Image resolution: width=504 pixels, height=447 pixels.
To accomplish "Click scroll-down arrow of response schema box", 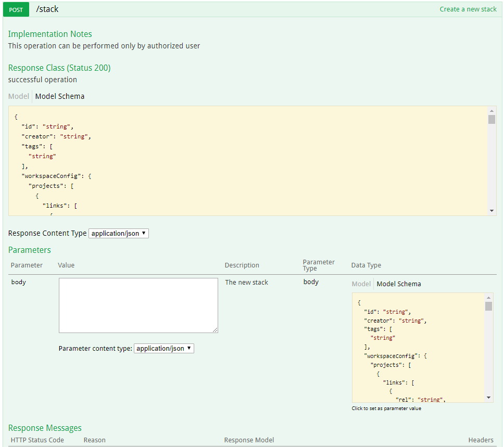I will (x=492, y=211).
